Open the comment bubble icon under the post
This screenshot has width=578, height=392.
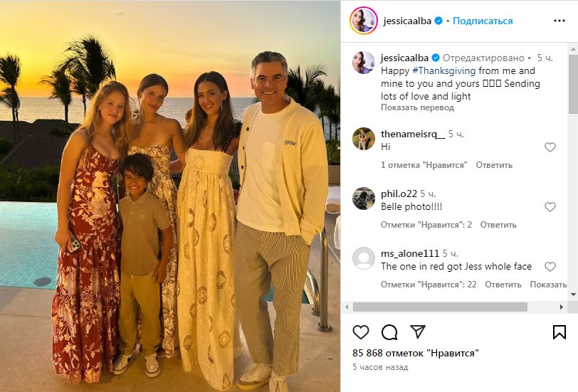[389, 332]
